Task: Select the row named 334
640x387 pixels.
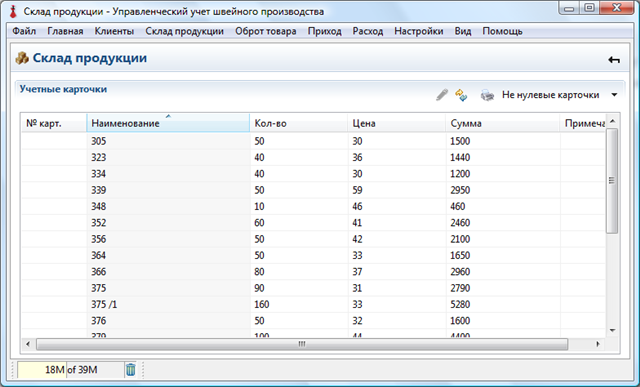Action: tap(313, 174)
